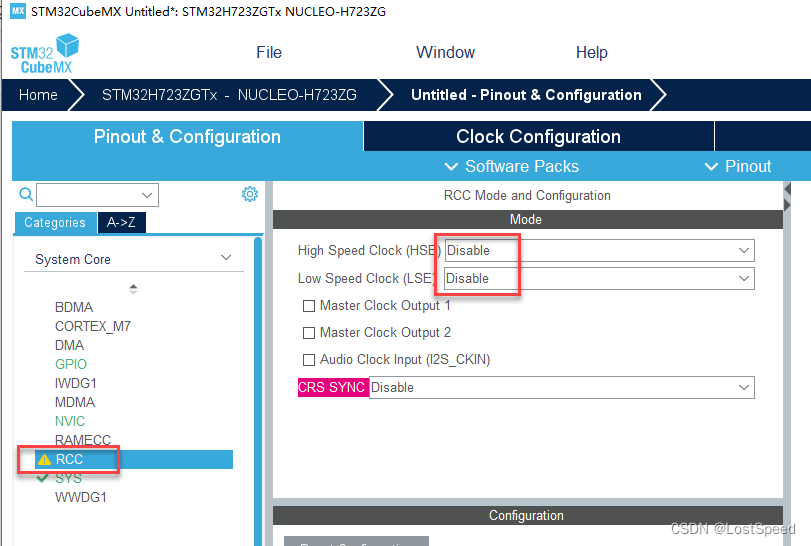Viewport: 811px width, 546px height.
Task: Open the CRS SYNC dropdown
Action: [562, 388]
